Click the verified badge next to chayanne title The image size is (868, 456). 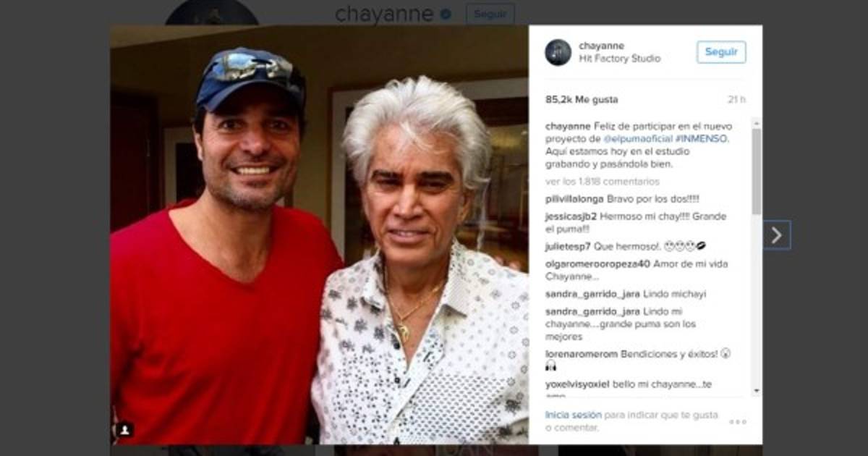click(x=446, y=14)
